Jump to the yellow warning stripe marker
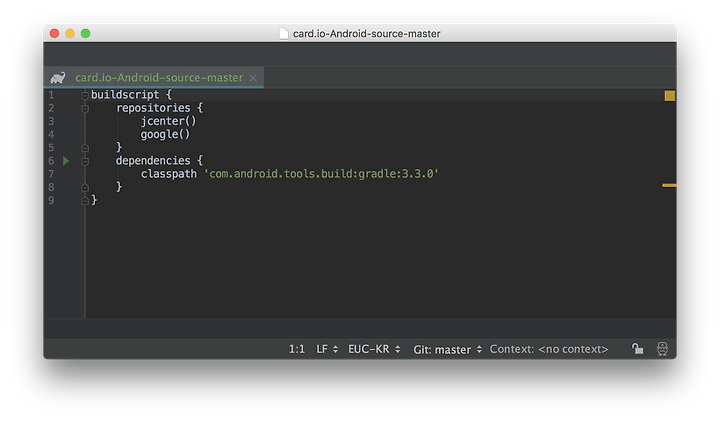 [x=669, y=185]
